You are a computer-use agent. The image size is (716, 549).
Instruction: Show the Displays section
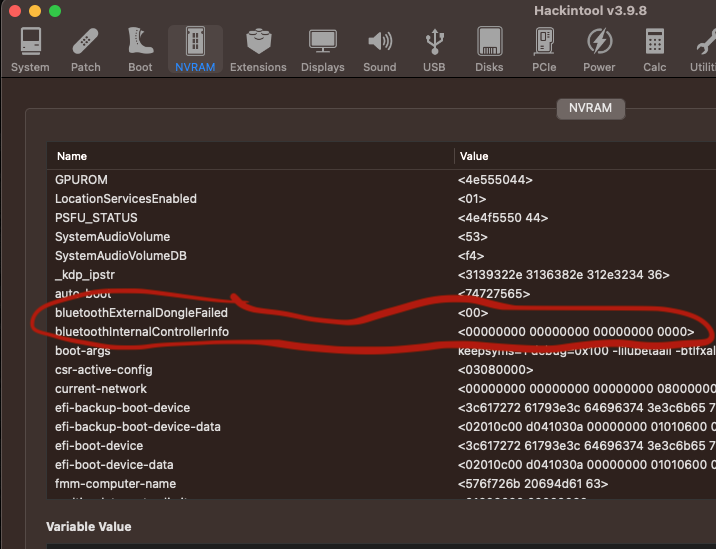(x=323, y=50)
